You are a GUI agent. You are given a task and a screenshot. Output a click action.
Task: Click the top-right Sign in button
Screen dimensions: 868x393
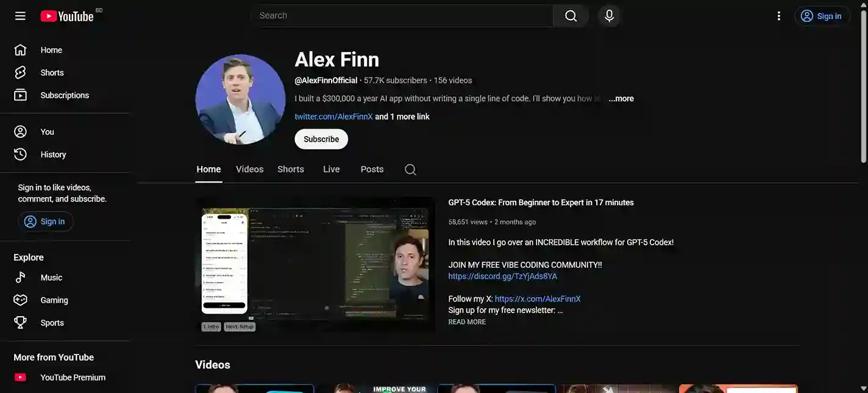point(822,16)
